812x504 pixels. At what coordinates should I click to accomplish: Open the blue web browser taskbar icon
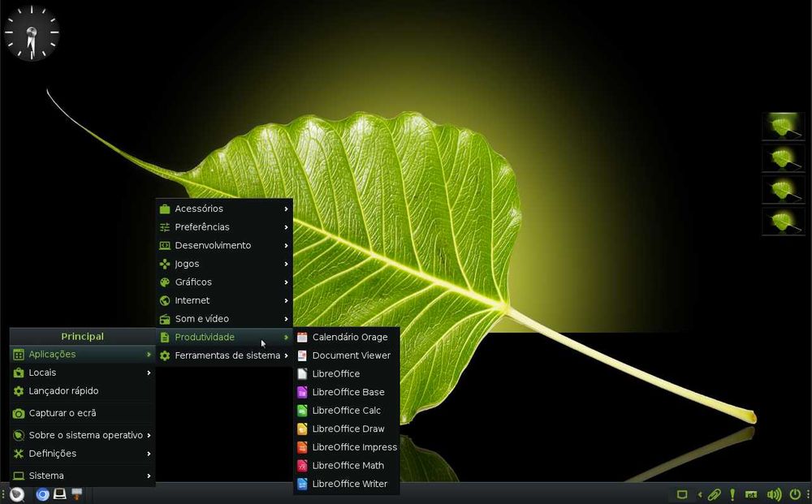[42, 495]
